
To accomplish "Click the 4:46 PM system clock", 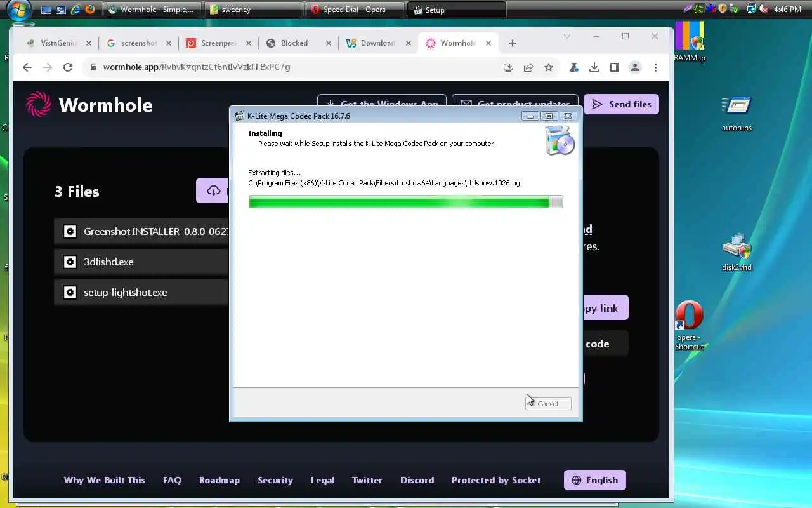I will [x=787, y=10].
